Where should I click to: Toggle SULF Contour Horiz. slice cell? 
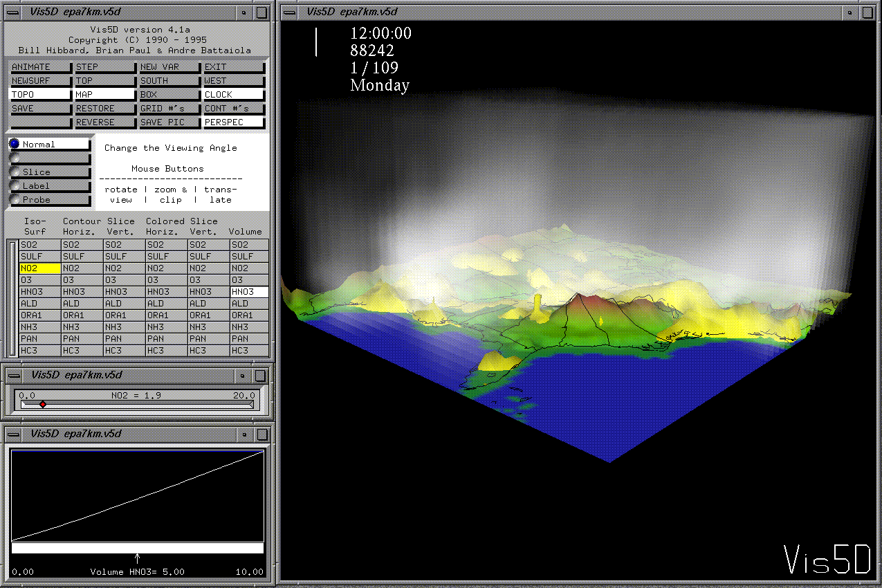[x=82, y=257]
